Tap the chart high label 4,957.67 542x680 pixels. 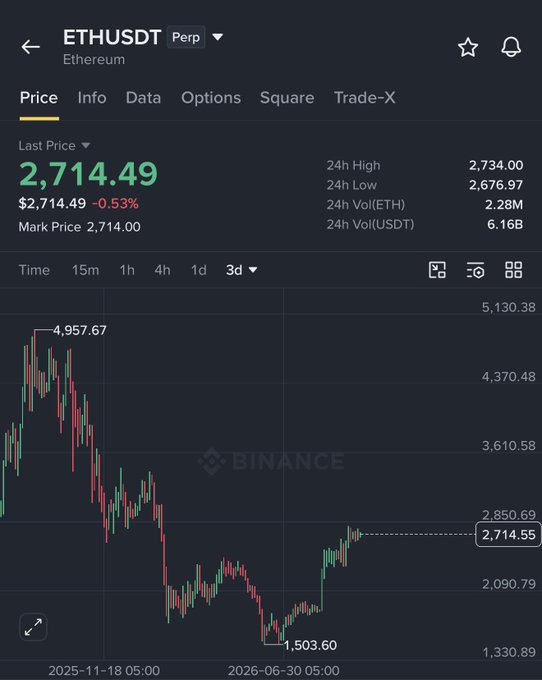79,330
